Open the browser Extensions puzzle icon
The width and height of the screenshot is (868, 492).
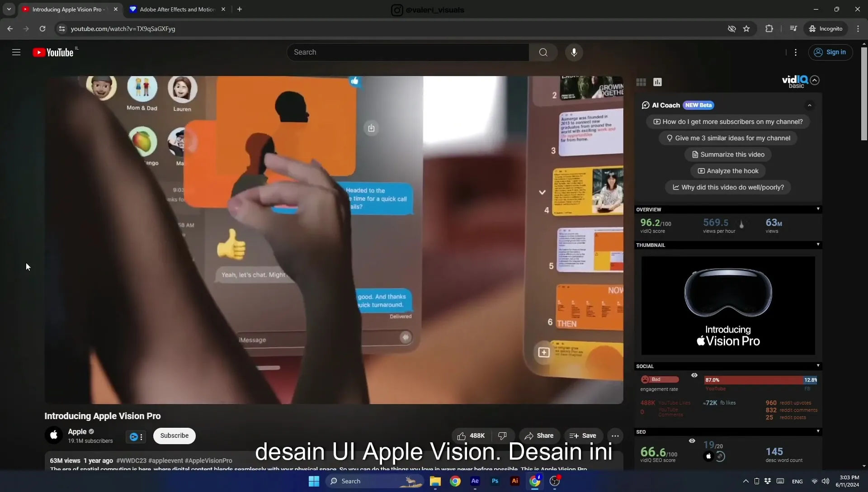pos(769,28)
